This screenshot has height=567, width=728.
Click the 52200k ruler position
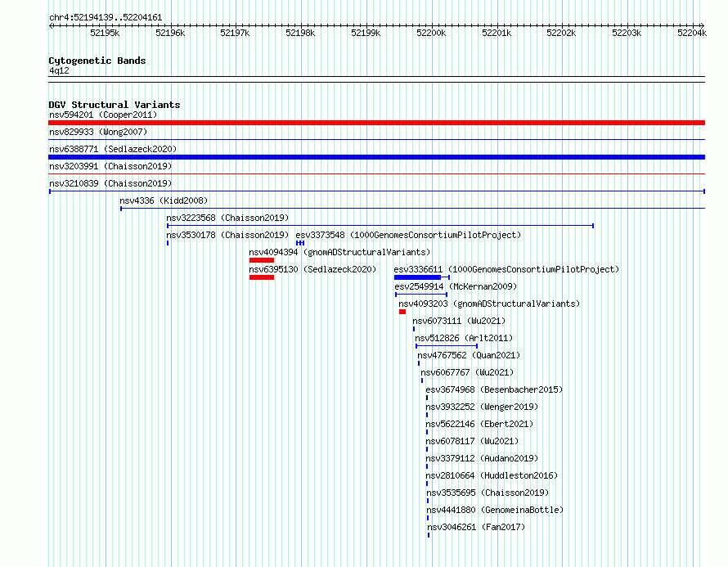click(431, 33)
